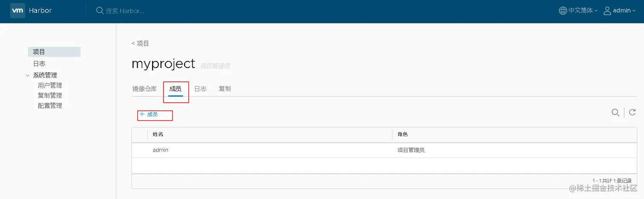Click the search magnifier in header

click(100, 10)
